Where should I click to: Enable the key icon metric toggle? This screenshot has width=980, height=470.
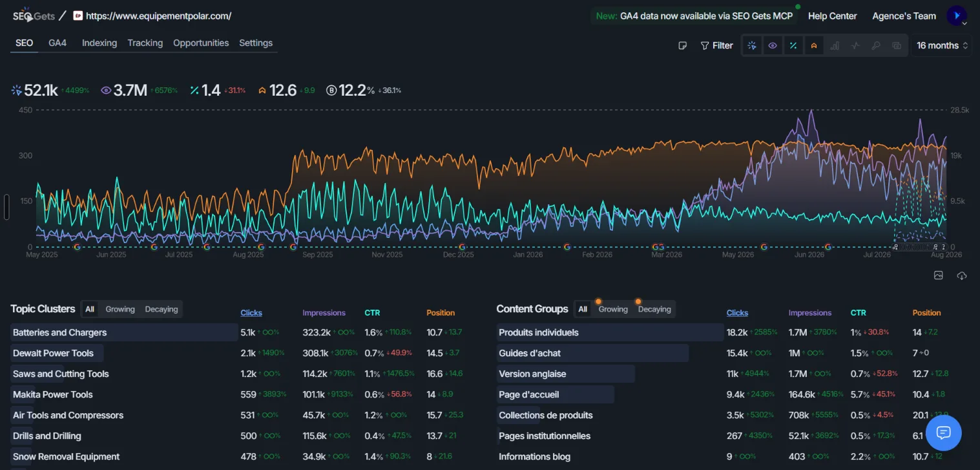click(x=876, y=45)
